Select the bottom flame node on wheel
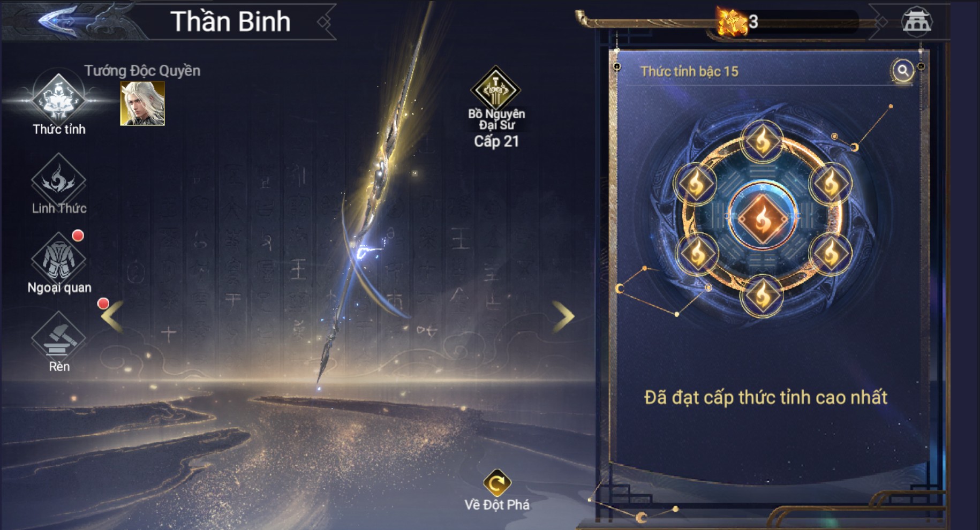This screenshot has width=980, height=530. [x=763, y=296]
